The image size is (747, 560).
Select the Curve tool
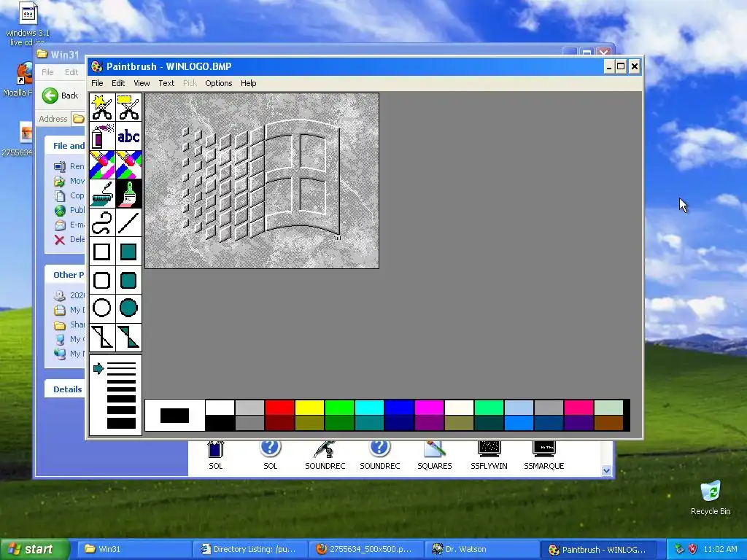(102, 223)
